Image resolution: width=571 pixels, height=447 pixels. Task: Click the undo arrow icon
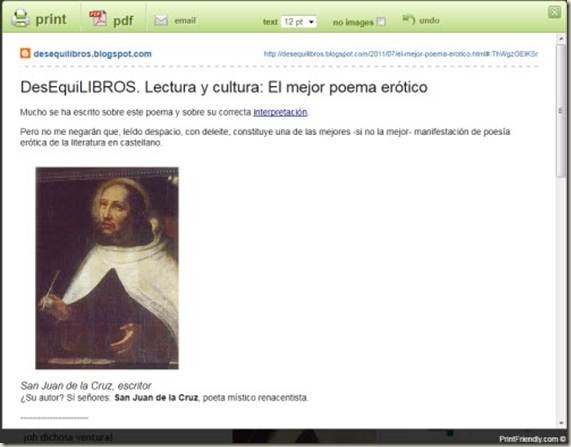click(408, 19)
